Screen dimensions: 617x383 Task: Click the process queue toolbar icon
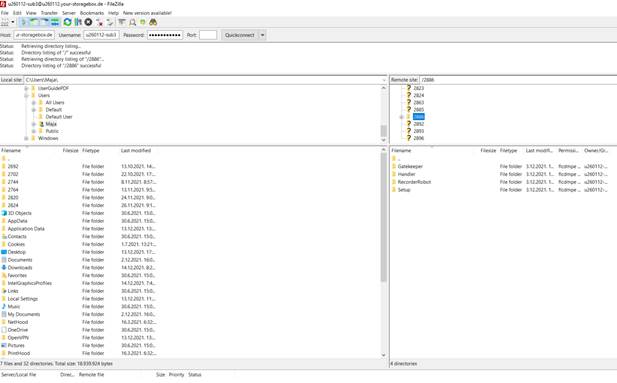tap(78, 22)
